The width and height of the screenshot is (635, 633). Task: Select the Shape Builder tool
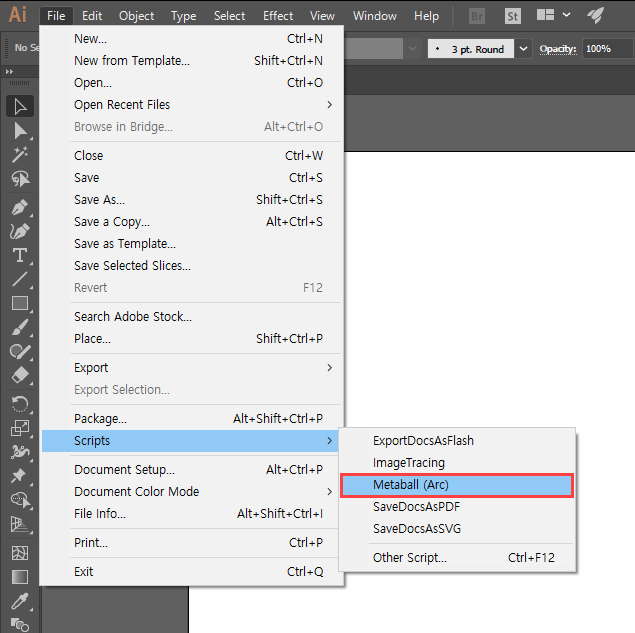coord(20,500)
